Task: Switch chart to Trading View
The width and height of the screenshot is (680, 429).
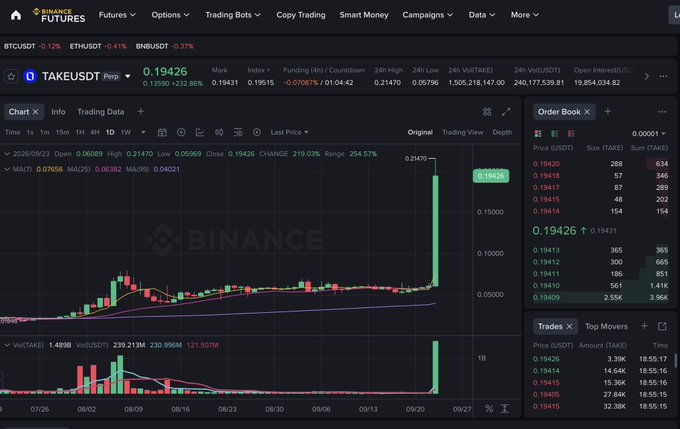Action: tap(462, 132)
